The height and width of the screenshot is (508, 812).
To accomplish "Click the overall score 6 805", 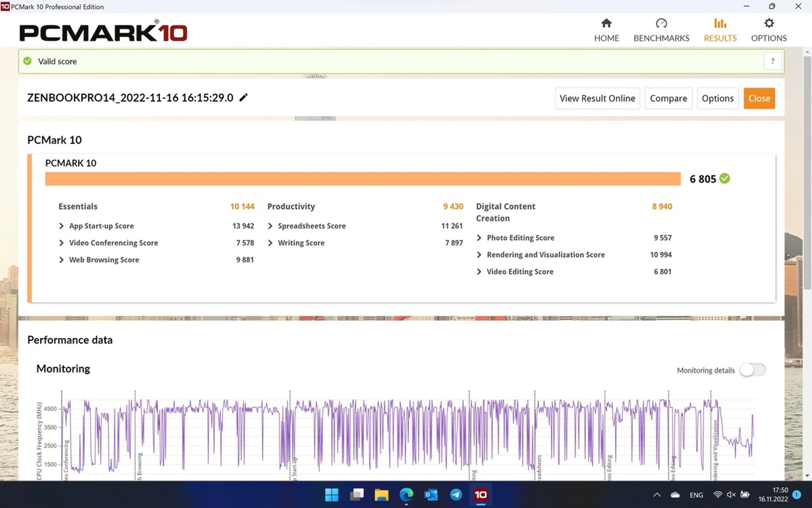I will (x=702, y=179).
